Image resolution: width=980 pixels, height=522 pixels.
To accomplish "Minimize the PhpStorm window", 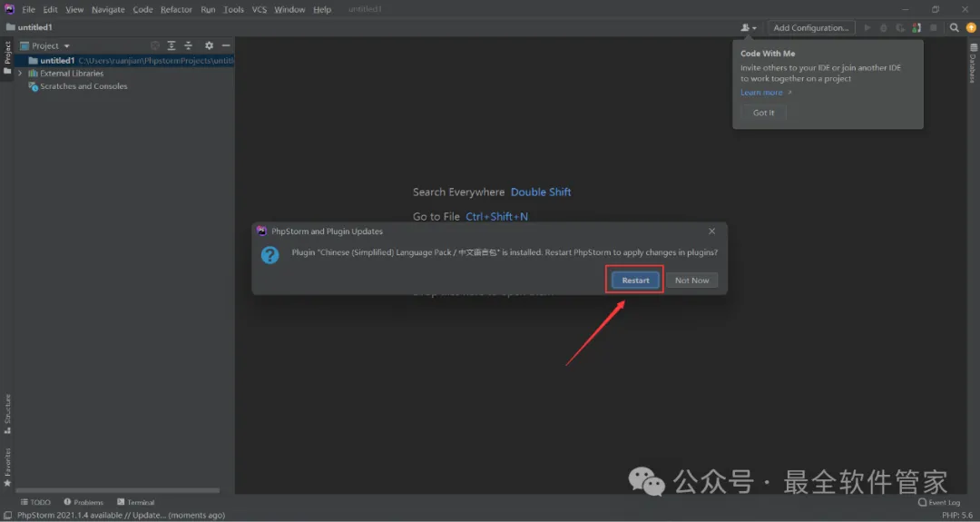I will pos(905,9).
